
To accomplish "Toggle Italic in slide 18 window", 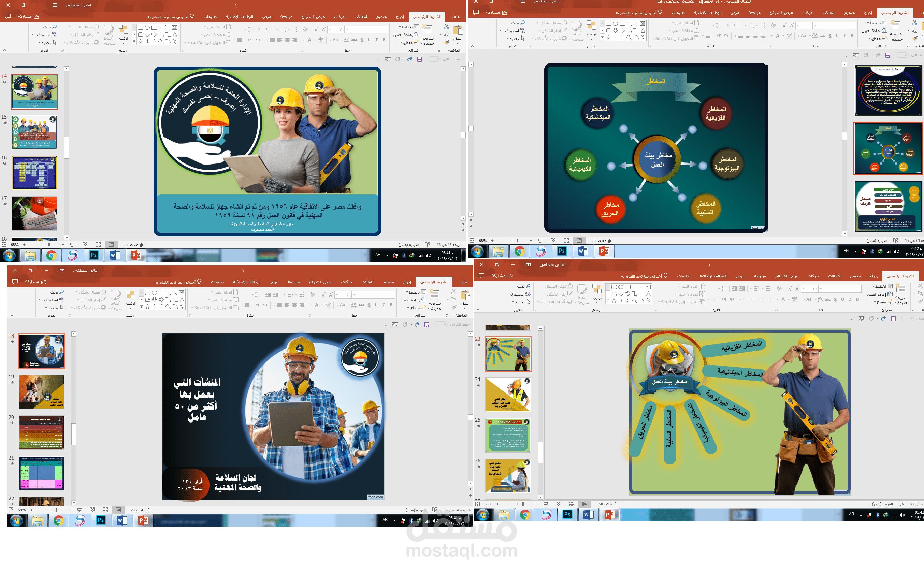I will (x=384, y=305).
